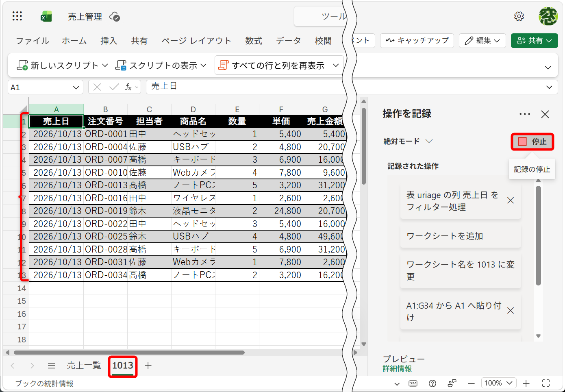Collapse the ribbon with the chevron
Screen dimensions: 565x392
coord(548,68)
